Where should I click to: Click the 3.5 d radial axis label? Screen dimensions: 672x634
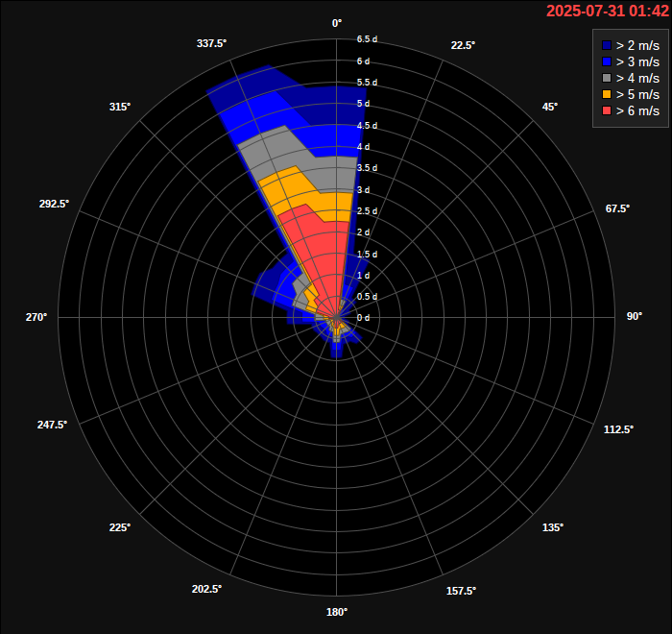pyautogui.click(x=368, y=168)
